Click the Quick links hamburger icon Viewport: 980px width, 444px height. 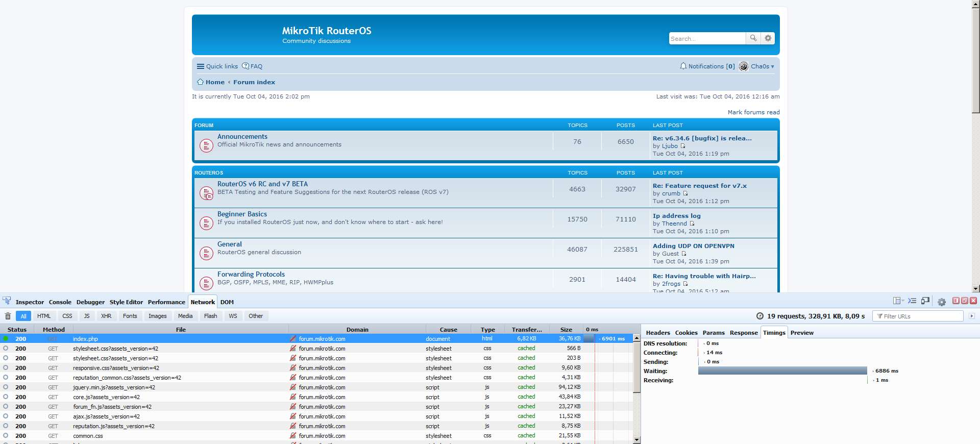click(x=201, y=66)
